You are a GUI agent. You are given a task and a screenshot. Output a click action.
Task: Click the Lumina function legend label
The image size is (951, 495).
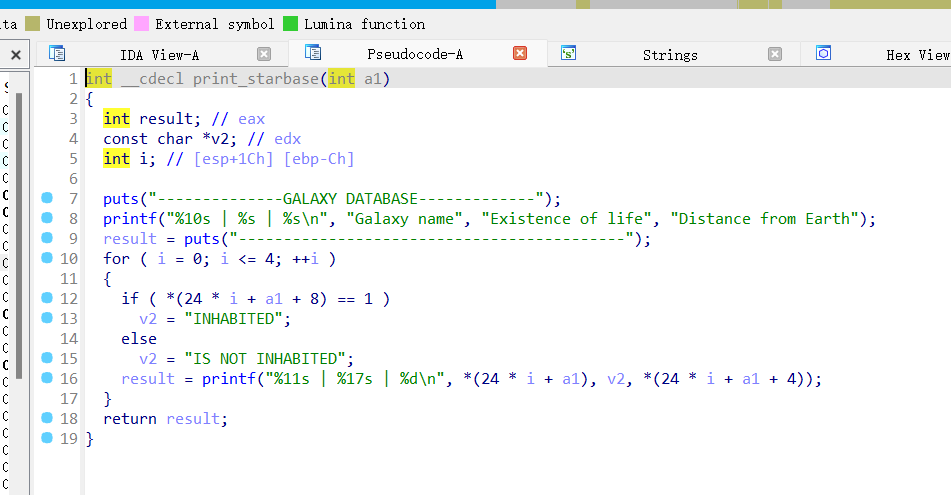coord(365,24)
